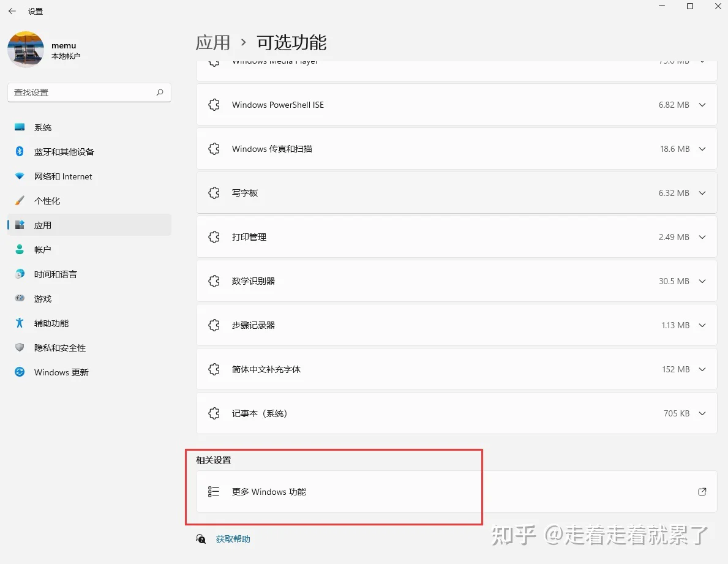The height and width of the screenshot is (564, 728).
Task: Click the 相关设置 section heading
Action: (x=214, y=460)
